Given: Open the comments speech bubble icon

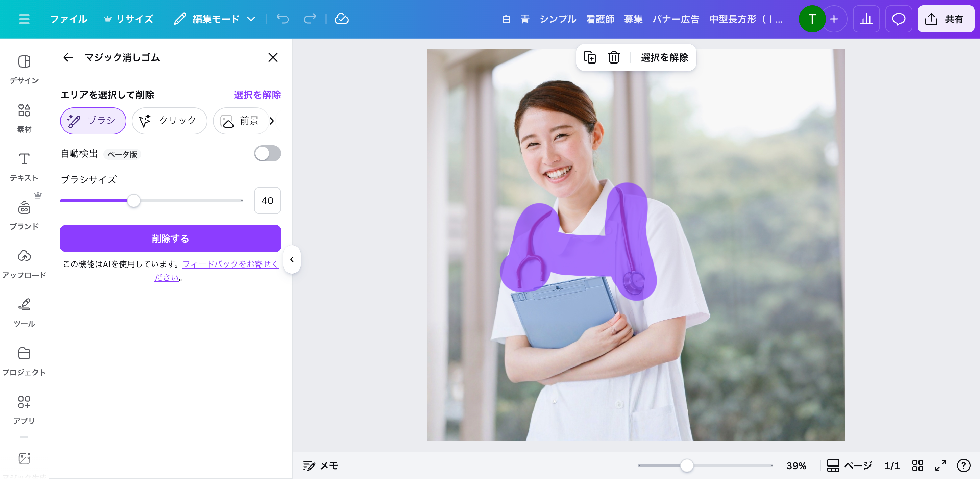Looking at the screenshot, I should (x=898, y=19).
